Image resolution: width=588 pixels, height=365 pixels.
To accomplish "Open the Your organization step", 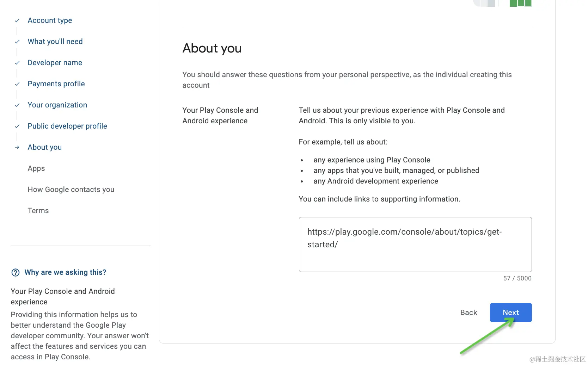I will point(57,105).
